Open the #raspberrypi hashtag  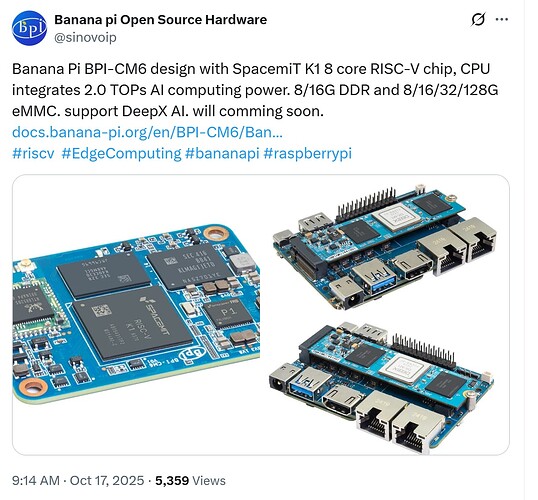[308, 153]
